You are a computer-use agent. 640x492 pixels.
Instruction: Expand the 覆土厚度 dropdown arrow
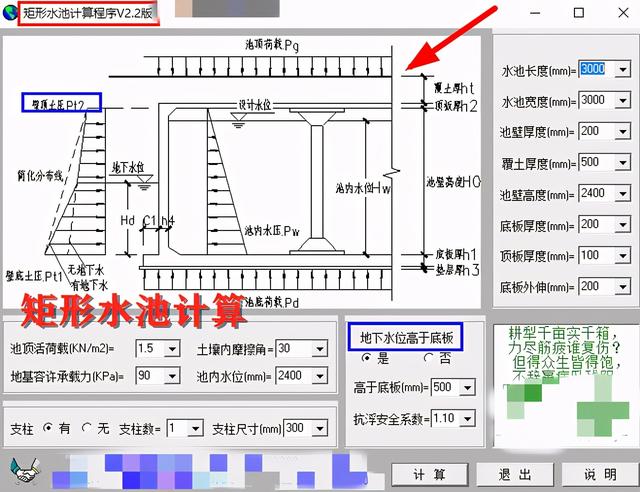coord(622,163)
